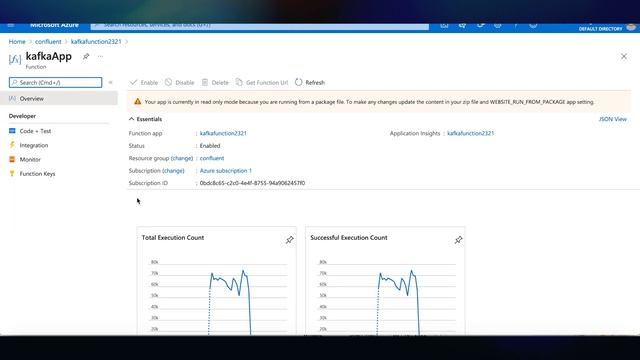Click the warning icon in read-only banner
This screenshot has height=360, width=640.
point(138,102)
